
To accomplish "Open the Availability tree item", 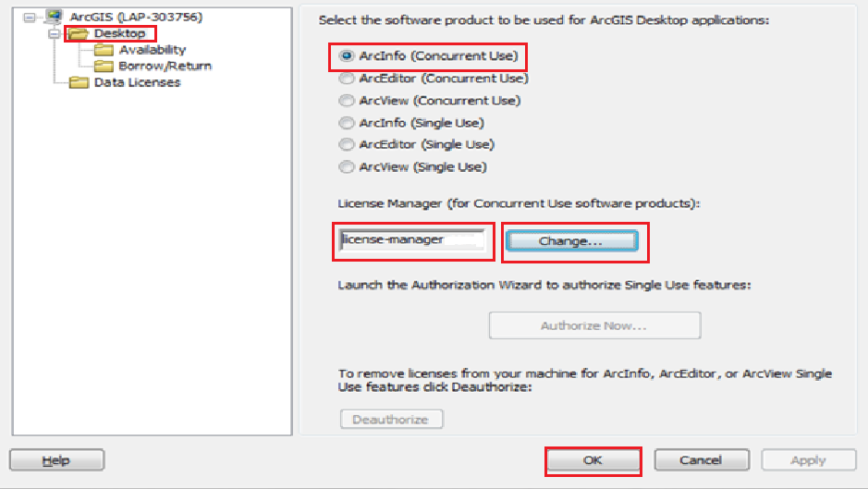I will click(x=152, y=50).
